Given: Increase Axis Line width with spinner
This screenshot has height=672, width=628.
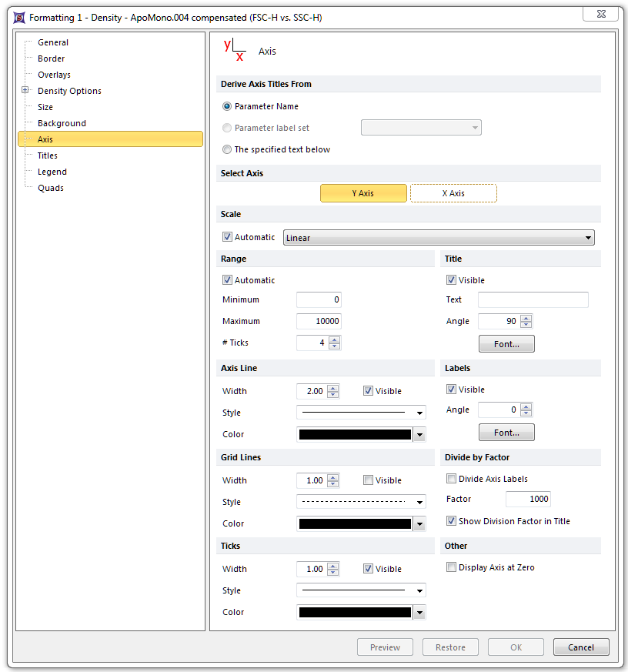Looking at the screenshot, I should click(333, 388).
